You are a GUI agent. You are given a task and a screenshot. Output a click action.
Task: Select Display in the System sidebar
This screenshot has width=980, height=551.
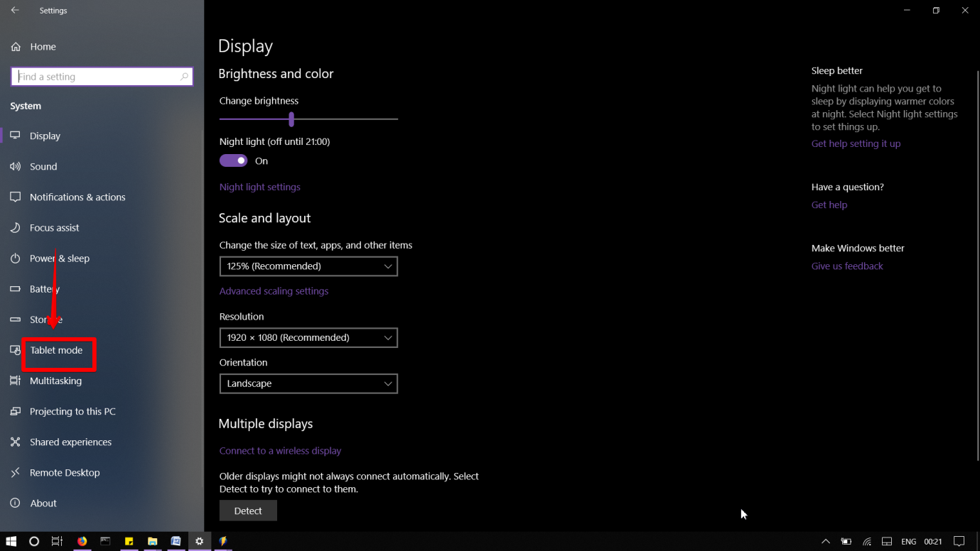point(45,136)
